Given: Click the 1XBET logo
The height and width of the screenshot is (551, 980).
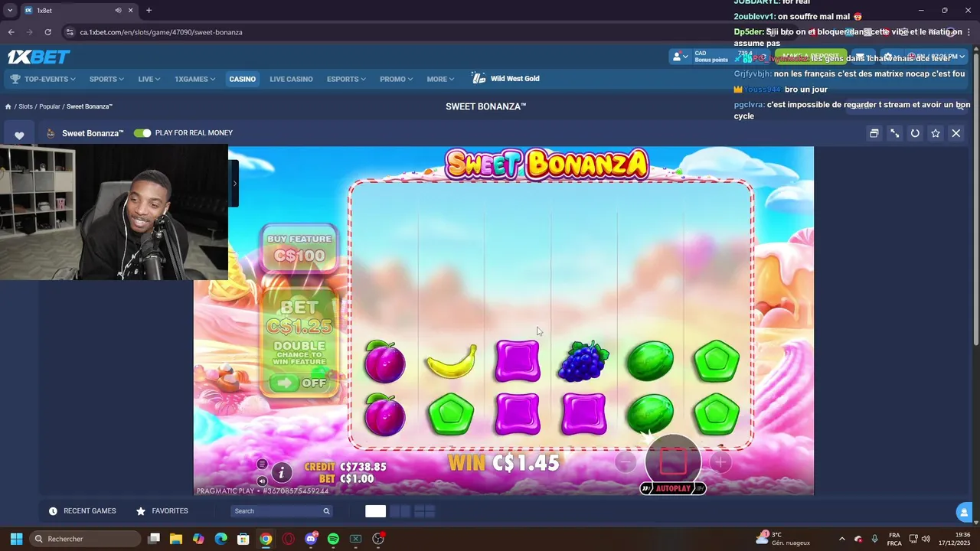Looking at the screenshot, I should [38, 57].
